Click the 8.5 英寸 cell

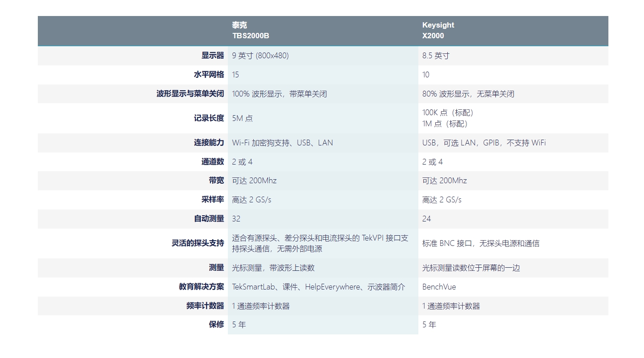coord(436,56)
